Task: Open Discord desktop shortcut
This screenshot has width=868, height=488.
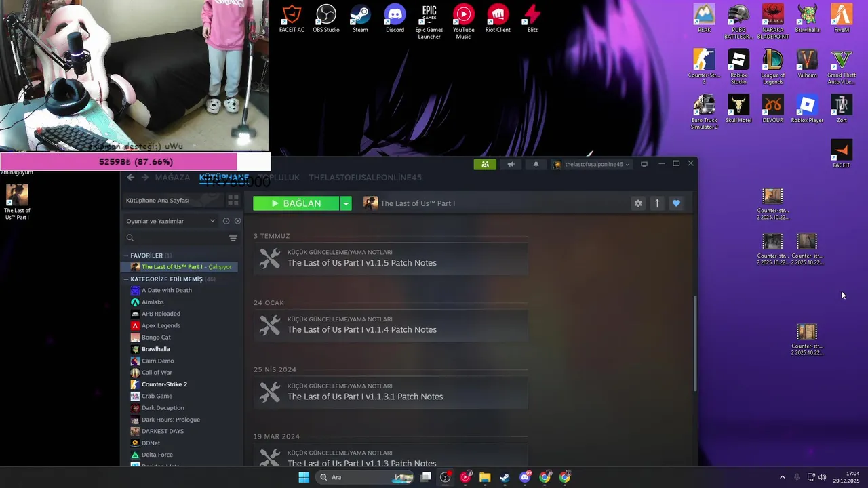Action: point(395,18)
